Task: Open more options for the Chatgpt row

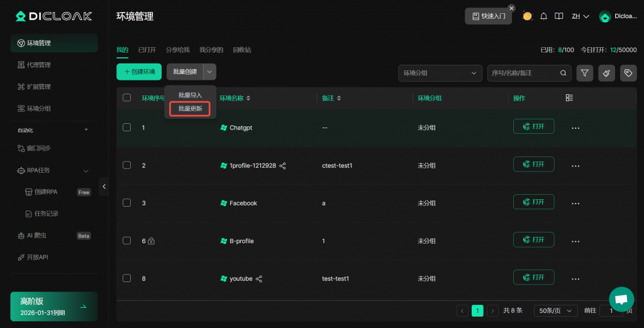Action: pyautogui.click(x=575, y=128)
